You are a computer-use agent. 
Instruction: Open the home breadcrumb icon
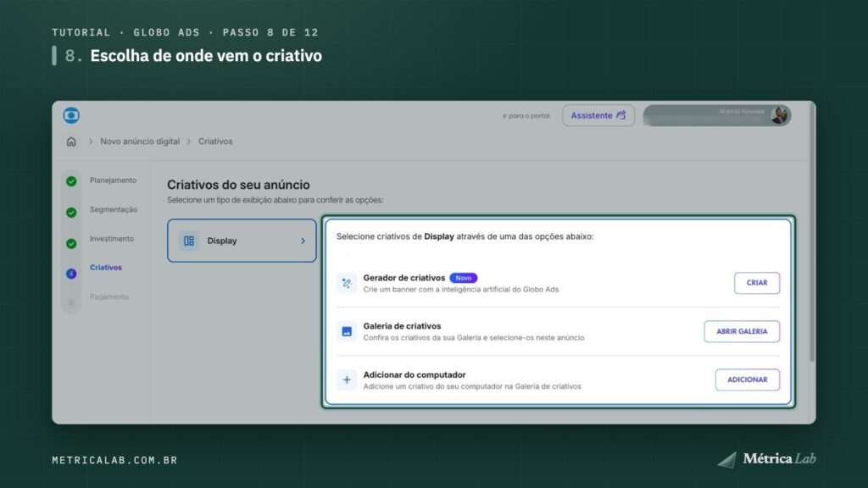coord(71,141)
